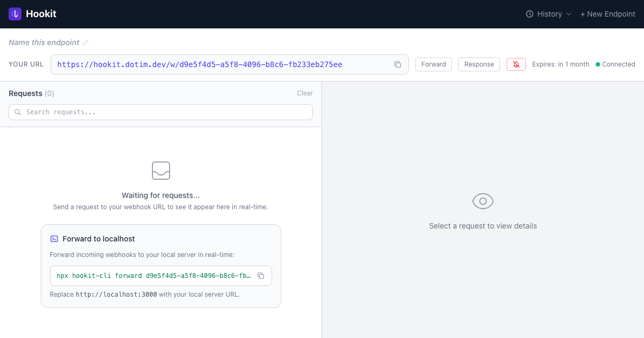The height and width of the screenshot is (338, 644).
Task: Expand the History dropdown chevron
Action: [569, 14]
